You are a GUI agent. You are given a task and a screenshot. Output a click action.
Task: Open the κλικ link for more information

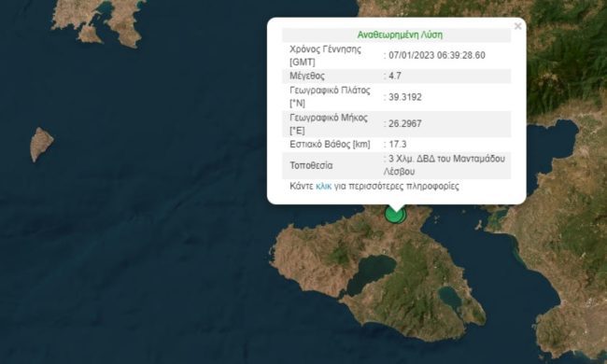[x=324, y=186]
